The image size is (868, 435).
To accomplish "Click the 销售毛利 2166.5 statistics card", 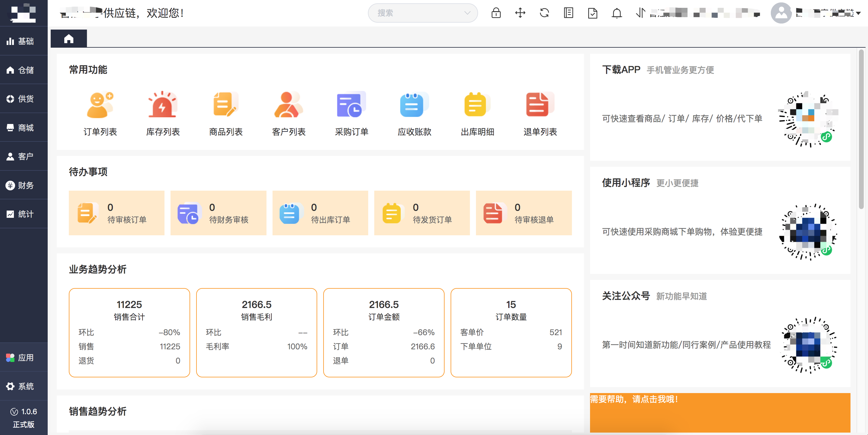I will coord(257,333).
